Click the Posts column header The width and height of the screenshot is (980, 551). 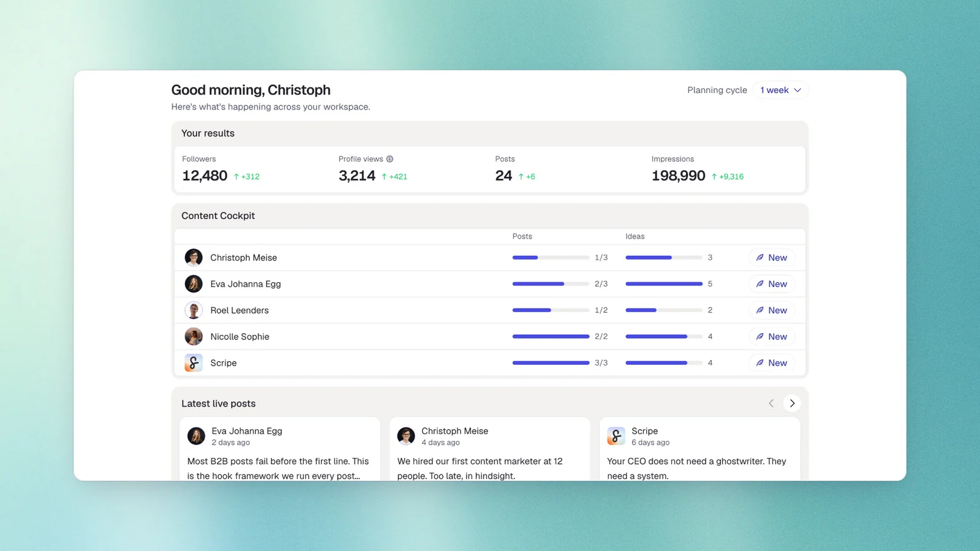tap(522, 236)
